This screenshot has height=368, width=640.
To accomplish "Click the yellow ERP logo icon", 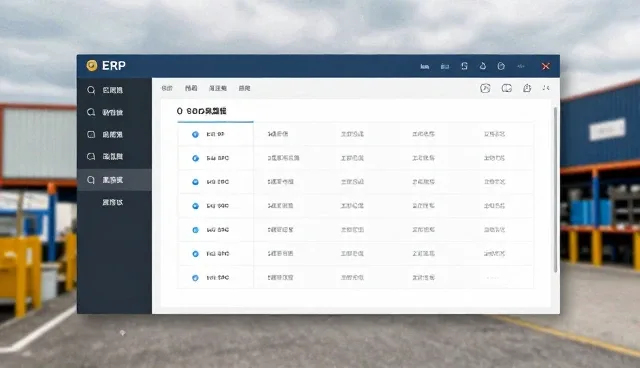I will [x=92, y=65].
